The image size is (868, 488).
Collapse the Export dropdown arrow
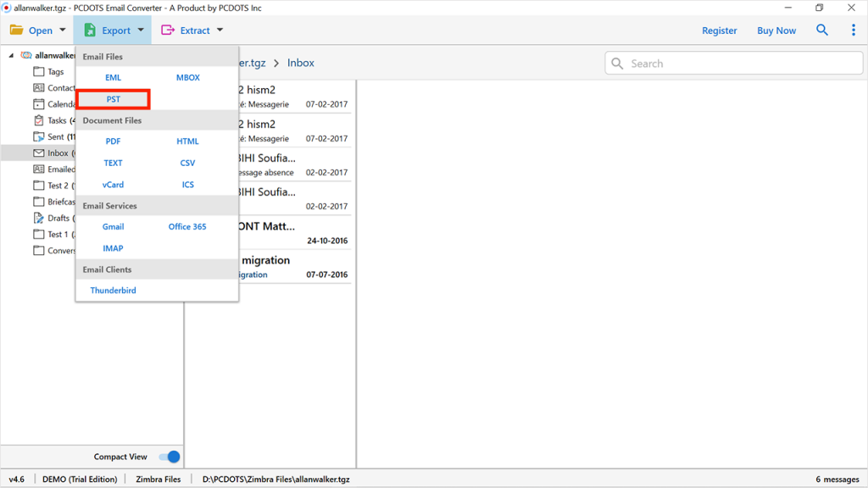141,30
